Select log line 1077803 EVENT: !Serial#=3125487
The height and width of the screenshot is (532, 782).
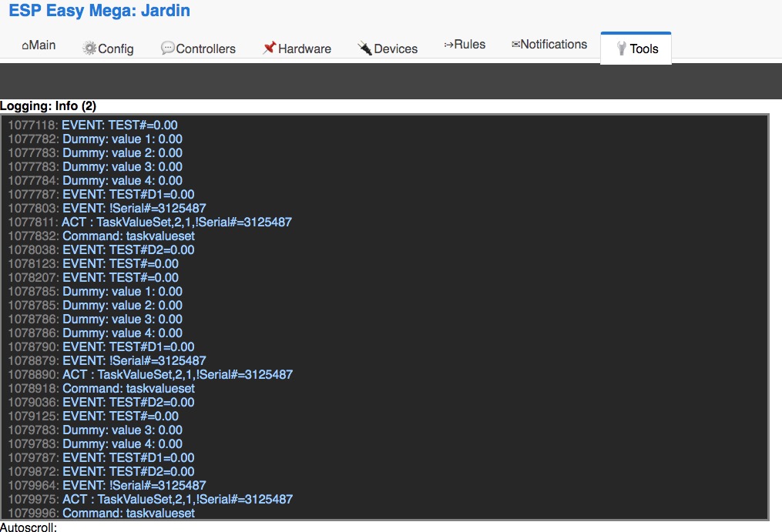[x=107, y=209]
